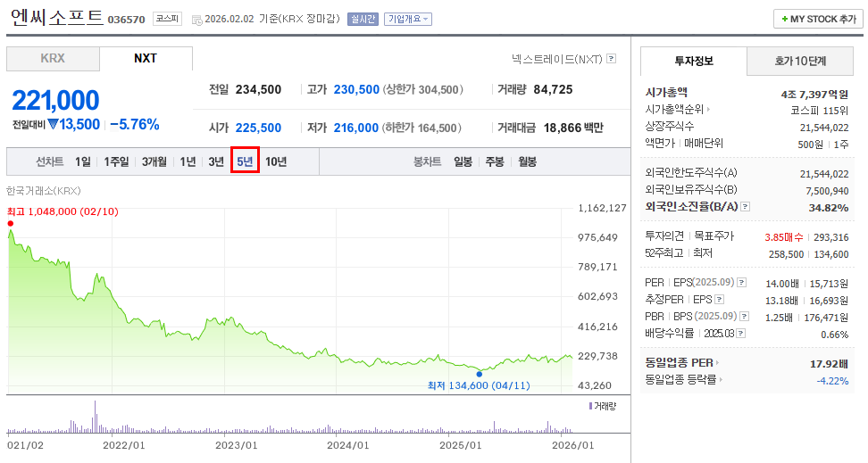Show the 1년 line chart
The image size is (868, 463).
(188, 161)
